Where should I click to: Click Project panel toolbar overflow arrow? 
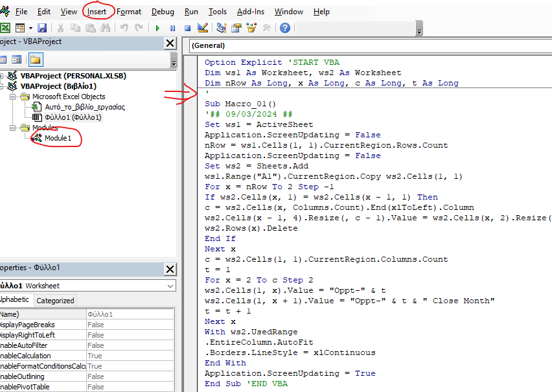pos(174,60)
